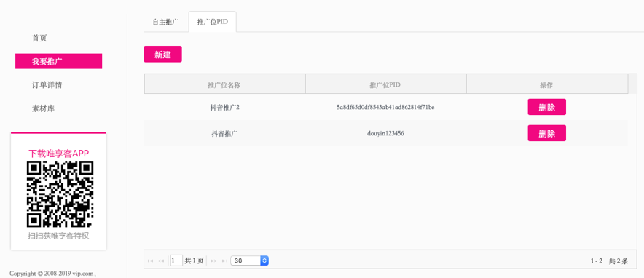Click the 扫扫获唯享客特权 caption
The width and height of the screenshot is (644, 278).
(x=58, y=236)
